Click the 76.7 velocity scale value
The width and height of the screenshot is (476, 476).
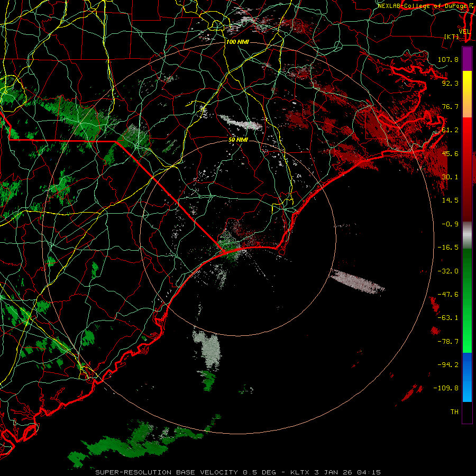[450, 106]
